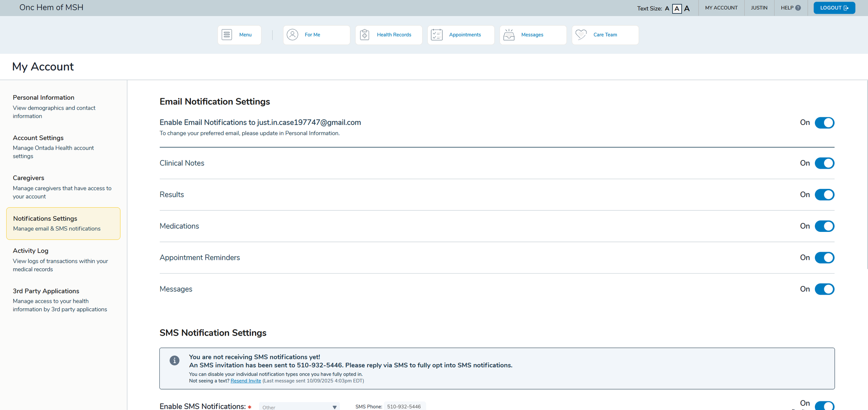The height and width of the screenshot is (410, 868).
Task: Click the Health Records clipboard icon
Action: 365,35
